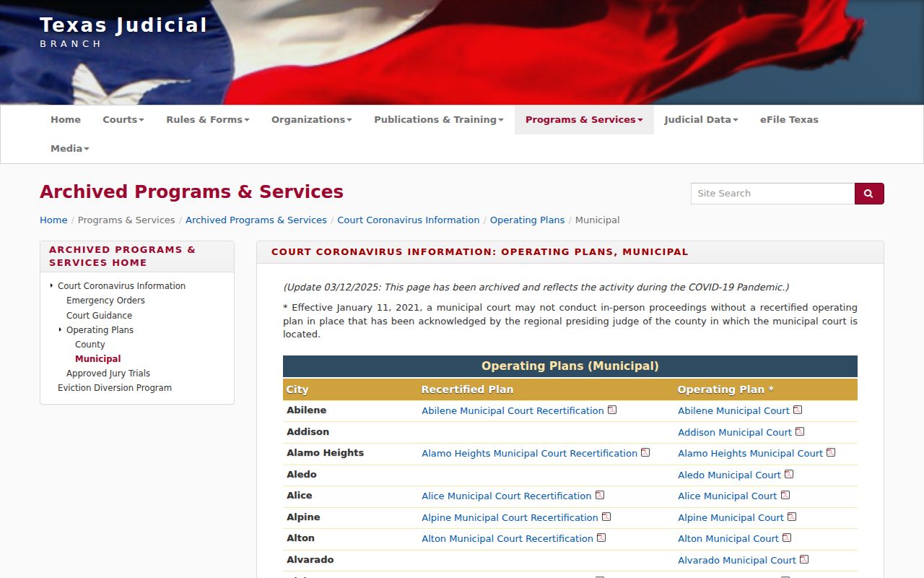This screenshot has height=578, width=924.
Task: Open Eviction Diversion Program sidebar link
Action: pos(115,388)
